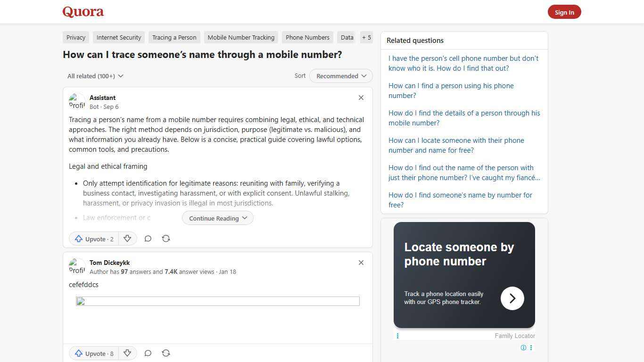Viewport: 644px width, 362px height.
Task: Open comments on the Assistant's answer
Action: [148, 239]
